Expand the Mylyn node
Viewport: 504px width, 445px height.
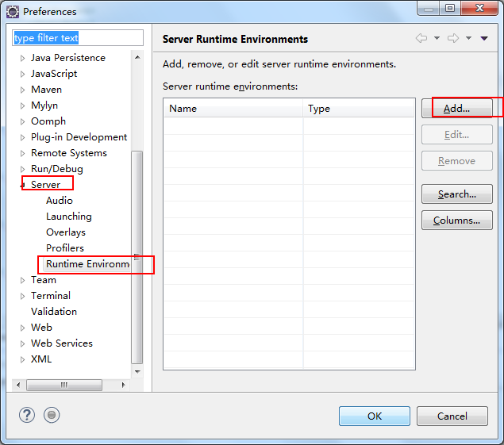(x=22, y=105)
